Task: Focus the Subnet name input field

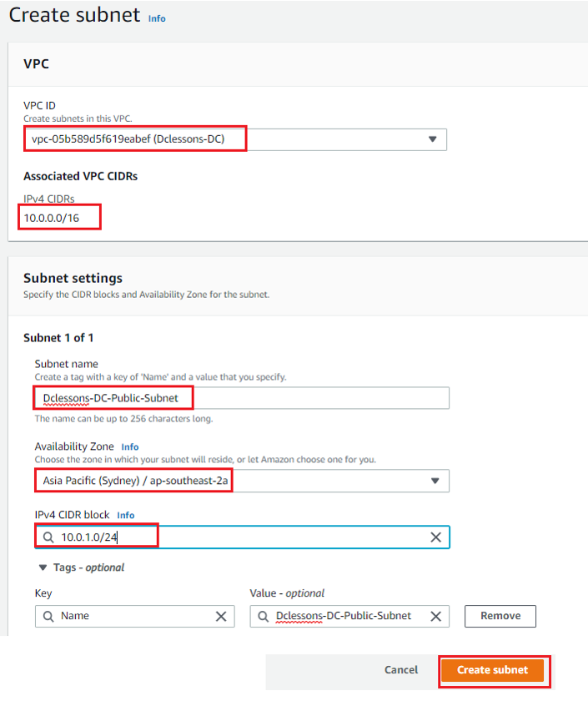Action: (242, 398)
